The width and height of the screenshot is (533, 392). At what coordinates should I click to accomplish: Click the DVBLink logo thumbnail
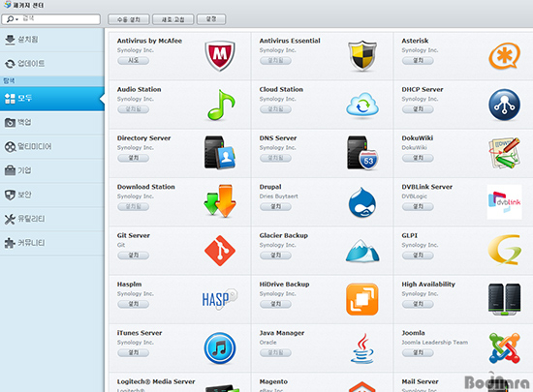pyautogui.click(x=505, y=202)
